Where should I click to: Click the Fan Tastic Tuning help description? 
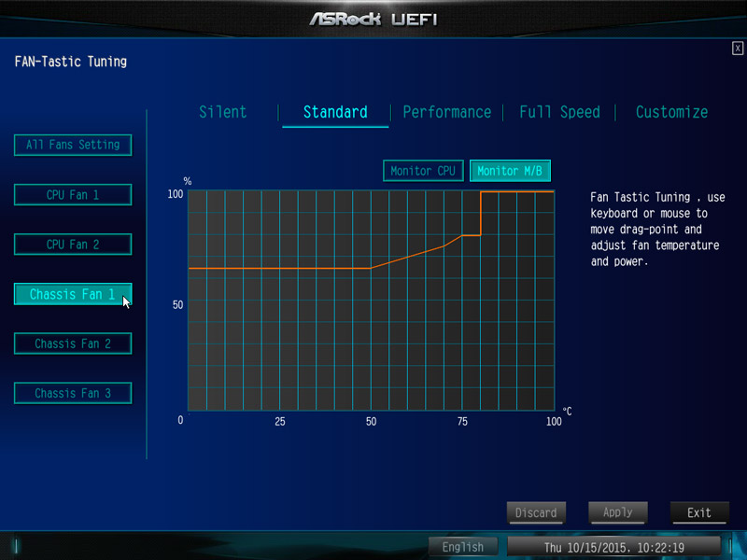pos(658,229)
